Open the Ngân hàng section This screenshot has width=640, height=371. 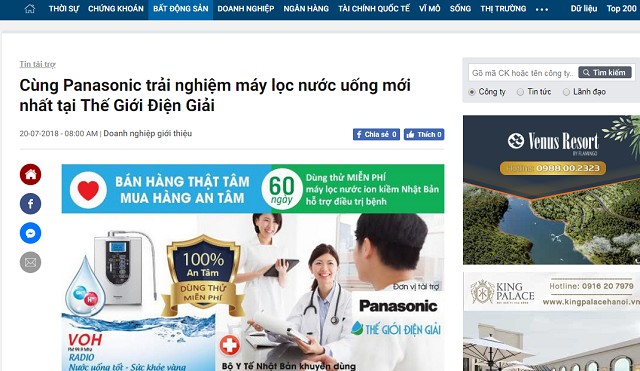pyautogui.click(x=306, y=9)
